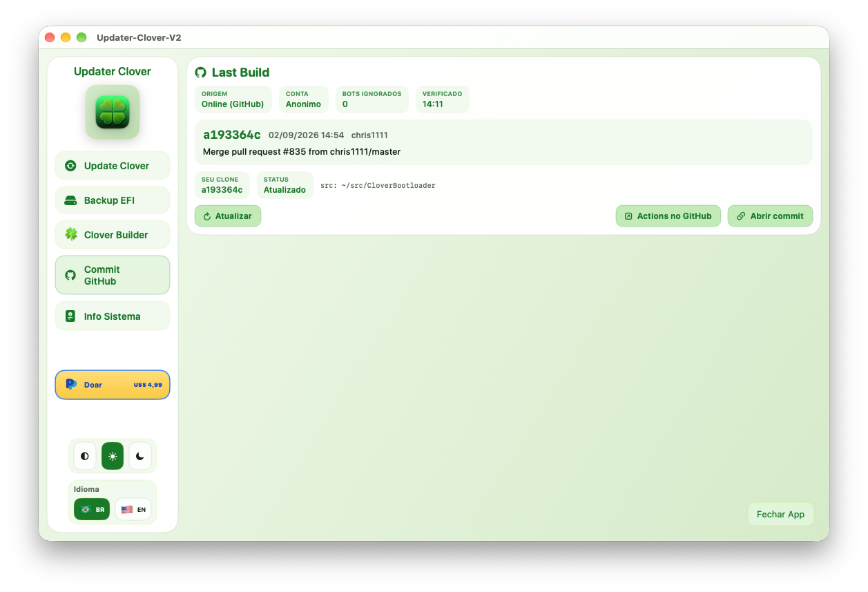Click the src: ~/src/CloverBootloader path
This screenshot has height=592, width=868.
coord(378,186)
